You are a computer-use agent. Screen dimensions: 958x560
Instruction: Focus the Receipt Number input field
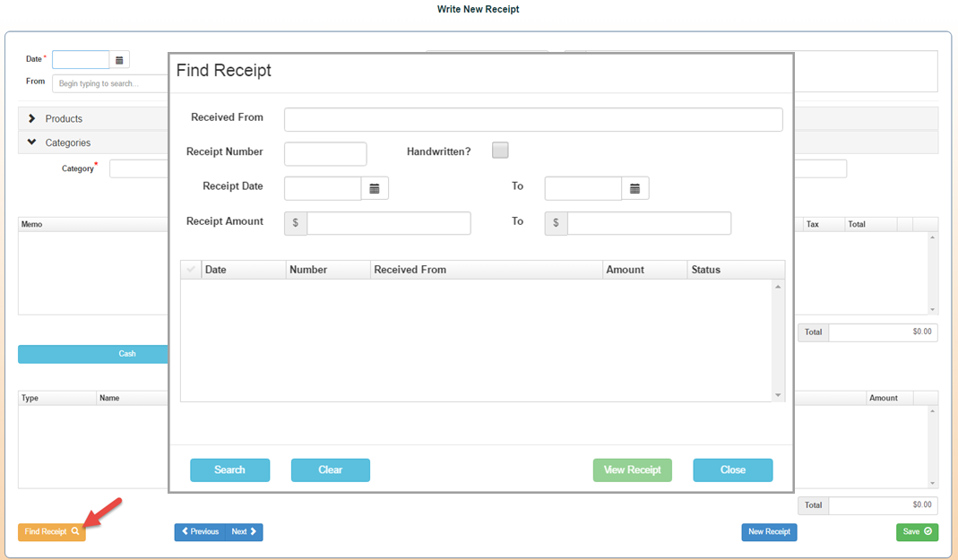[325, 154]
